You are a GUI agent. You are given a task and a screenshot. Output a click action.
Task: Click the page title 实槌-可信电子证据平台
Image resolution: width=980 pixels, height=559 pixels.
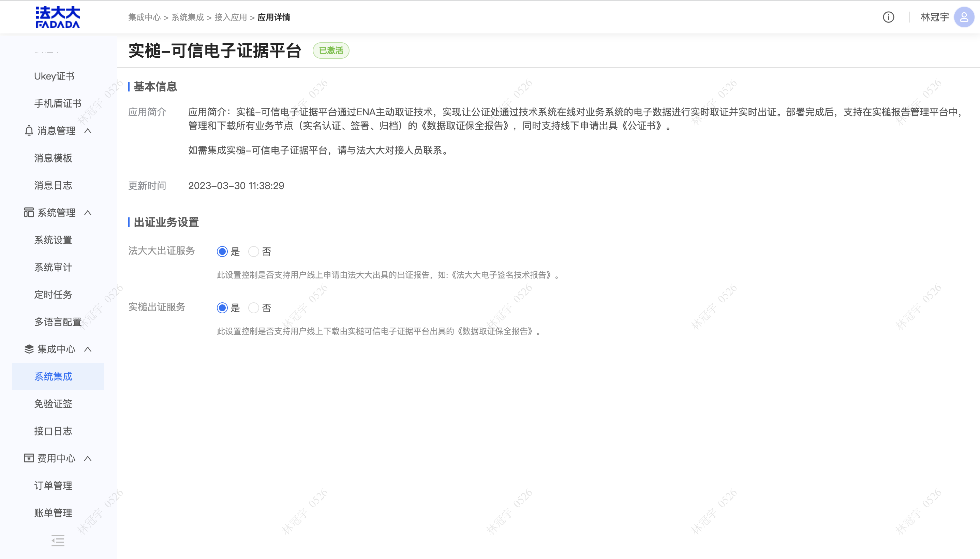[215, 51]
